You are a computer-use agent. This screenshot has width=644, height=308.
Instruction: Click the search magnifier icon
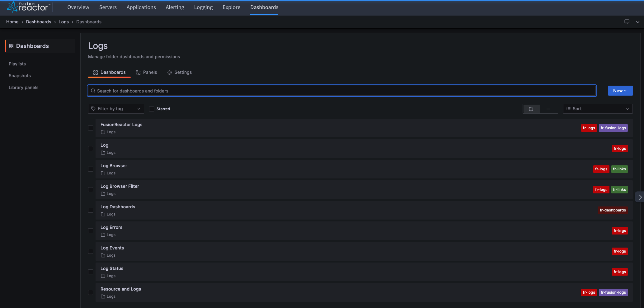pos(93,91)
